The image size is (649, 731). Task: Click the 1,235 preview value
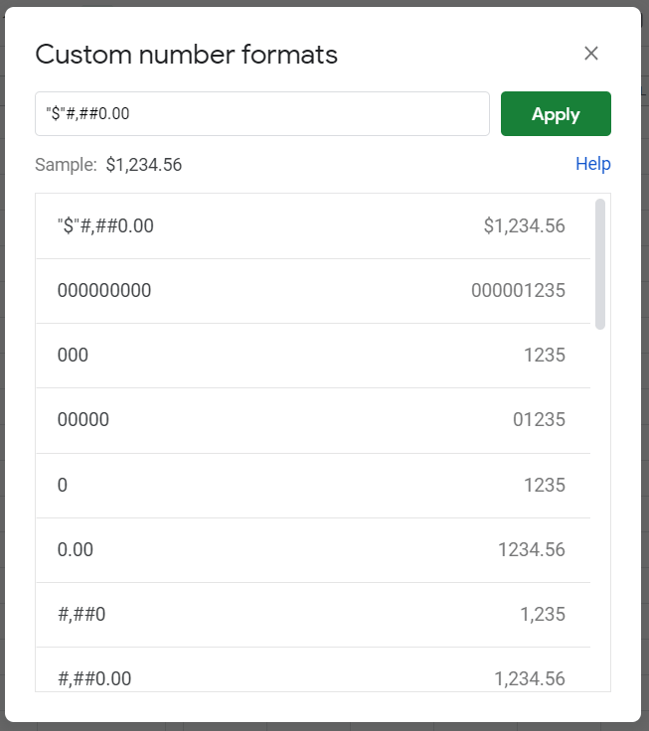pos(542,614)
